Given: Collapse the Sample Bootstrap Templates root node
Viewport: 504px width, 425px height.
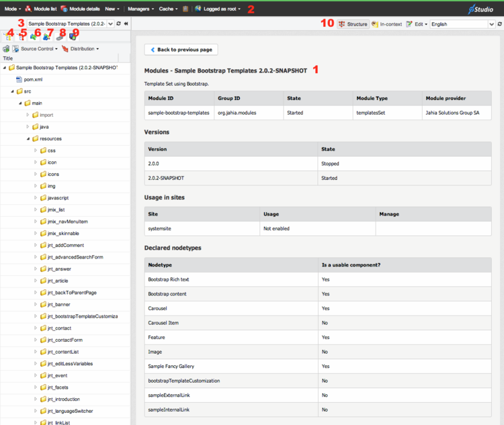Looking at the screenshot, I should (5, 67).
